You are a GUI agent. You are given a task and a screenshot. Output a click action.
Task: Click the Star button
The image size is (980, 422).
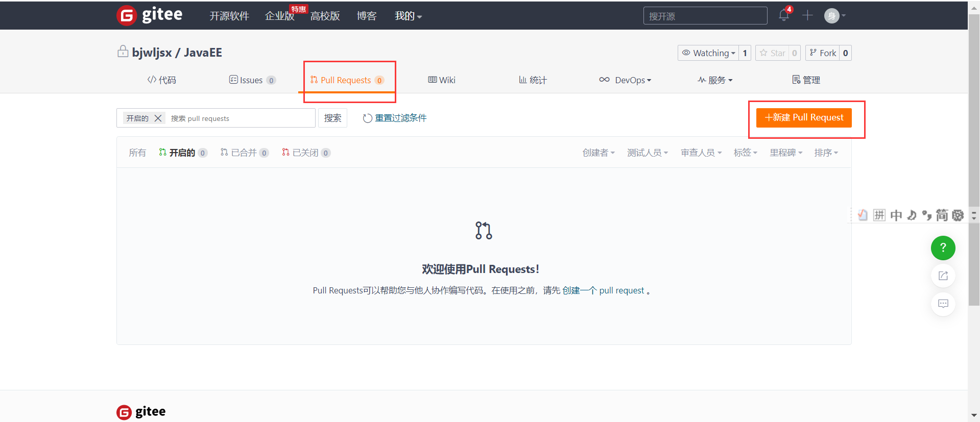pos(773,53)
